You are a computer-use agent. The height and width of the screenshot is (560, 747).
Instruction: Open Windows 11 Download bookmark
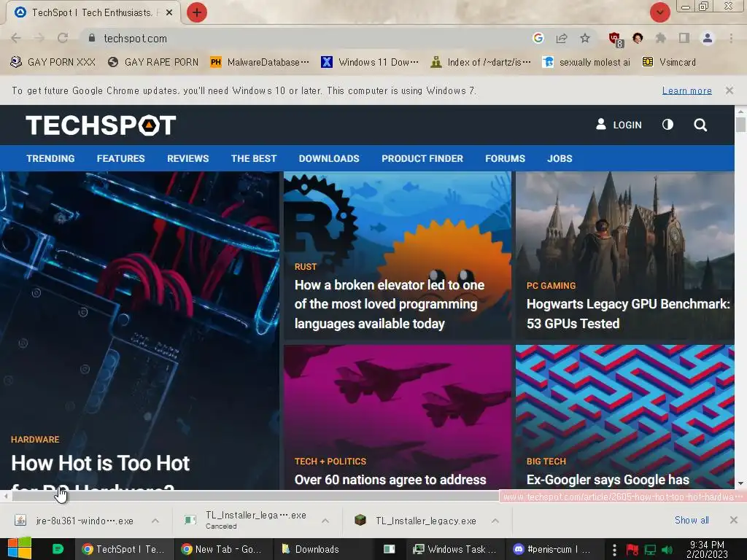point(370,62)
